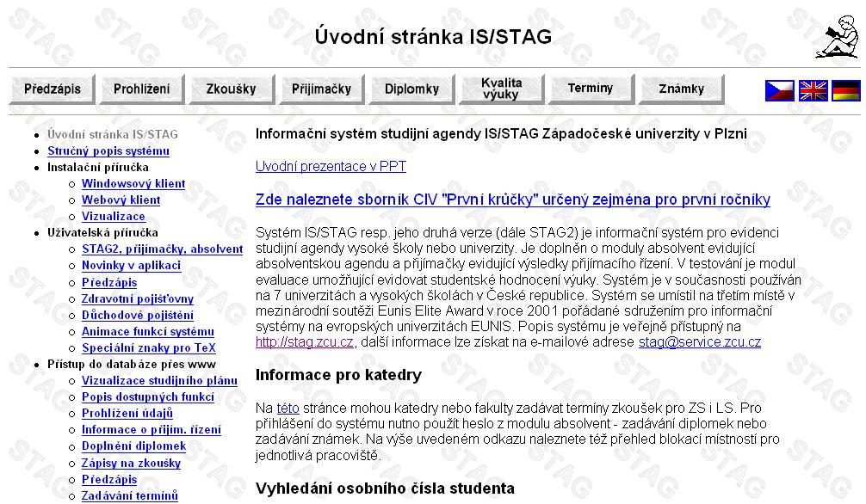Open Novinky v aplikaci link
Viewport: 866px width, 504px height.
(131, 266)
